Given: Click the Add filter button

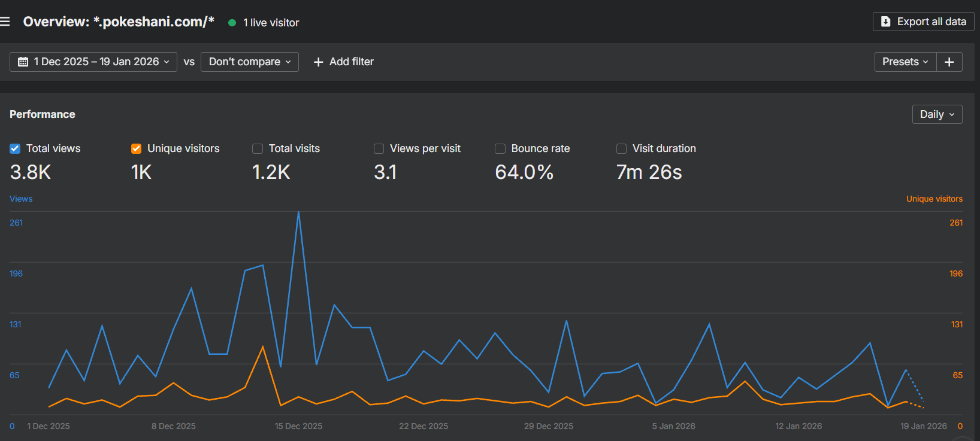Looking at the screenshot, I should pyautogui.click(x=344, y=62).
